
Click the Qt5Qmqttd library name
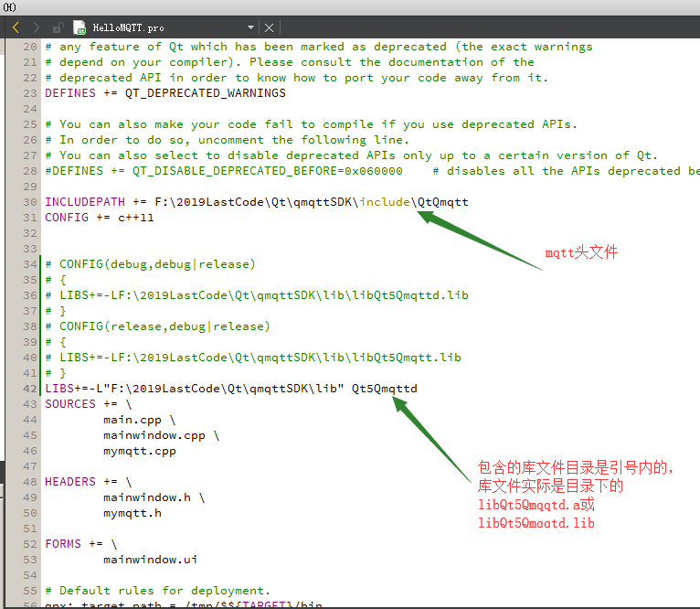tap(384, 389)
